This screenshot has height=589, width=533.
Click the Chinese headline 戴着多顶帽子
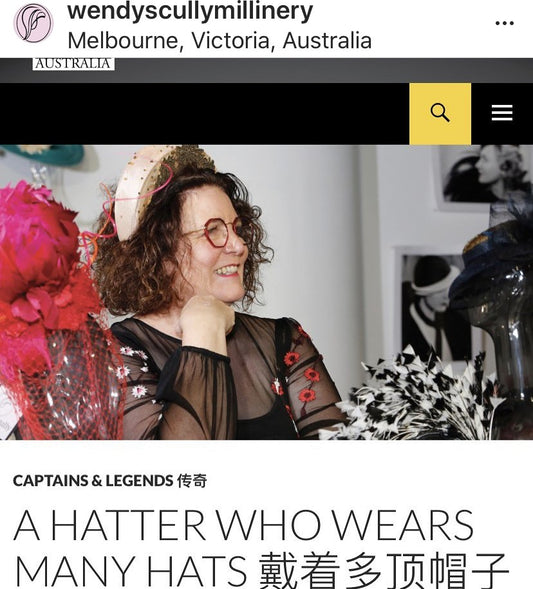[x=383, y=570]
